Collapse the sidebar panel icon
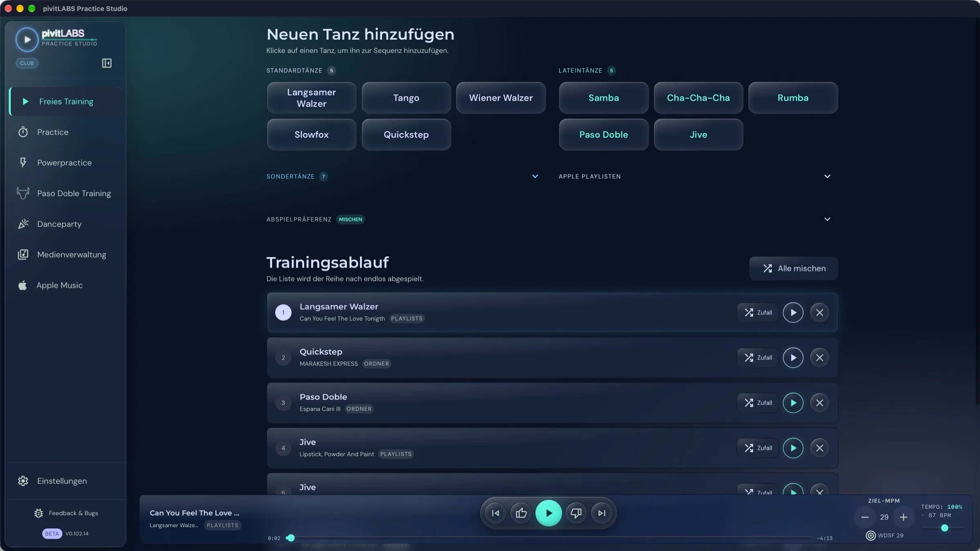This screenshot has width=980, height=551. point(107,63)
